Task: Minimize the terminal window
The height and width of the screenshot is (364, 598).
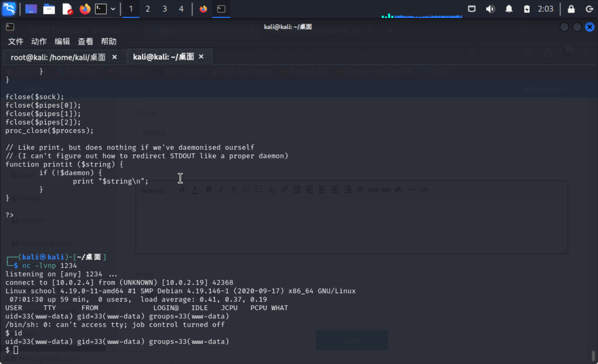Action: coord(564,27)
